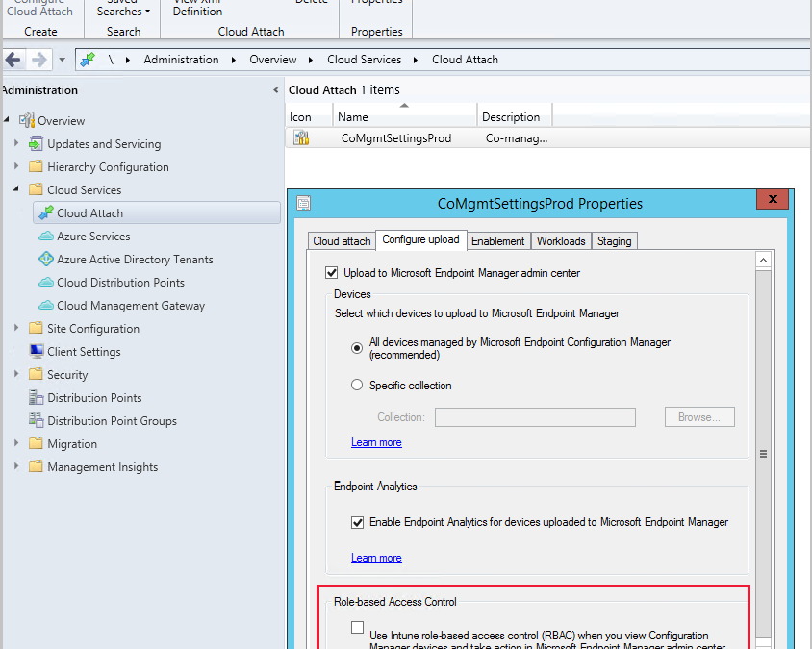The width and height of the screenshot is (812, 649).
Task: Switch to the Configure upload tab
Action: (420, 239)
